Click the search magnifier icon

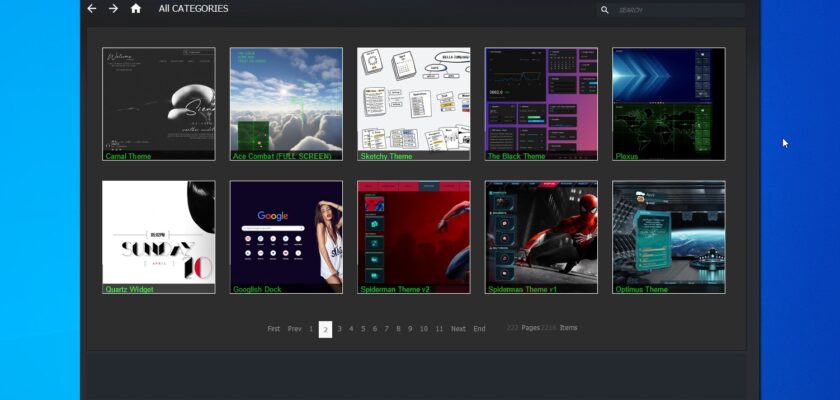tap(604, 10)
